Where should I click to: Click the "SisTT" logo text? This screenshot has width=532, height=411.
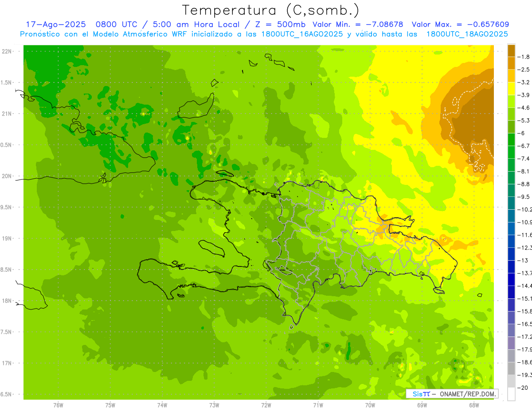[421, 394]
